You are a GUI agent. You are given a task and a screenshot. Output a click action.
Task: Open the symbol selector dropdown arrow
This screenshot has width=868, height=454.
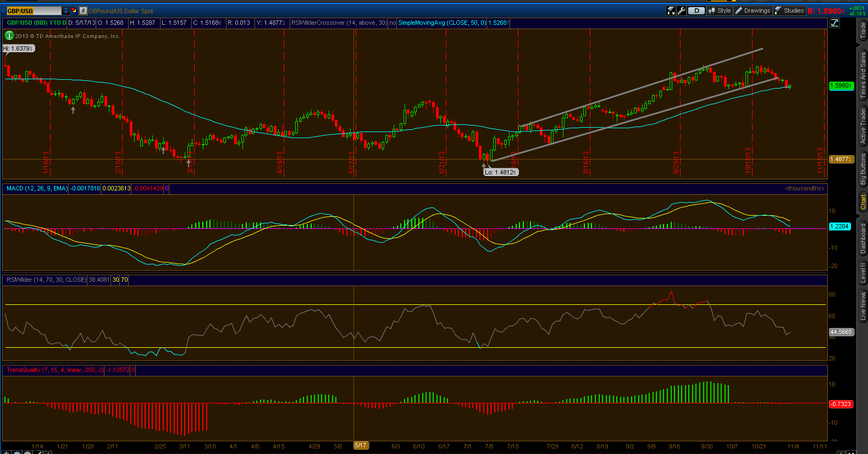click(x=66, y=10)
